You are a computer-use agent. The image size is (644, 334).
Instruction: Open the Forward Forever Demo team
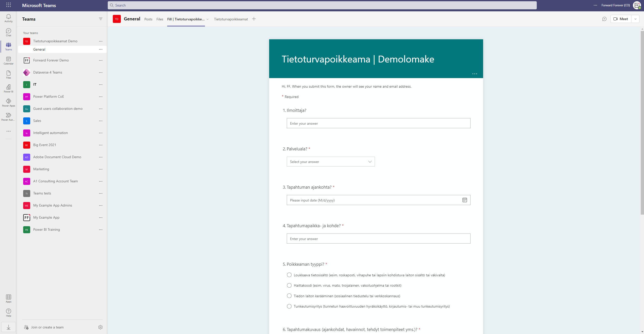pos(62,60)
